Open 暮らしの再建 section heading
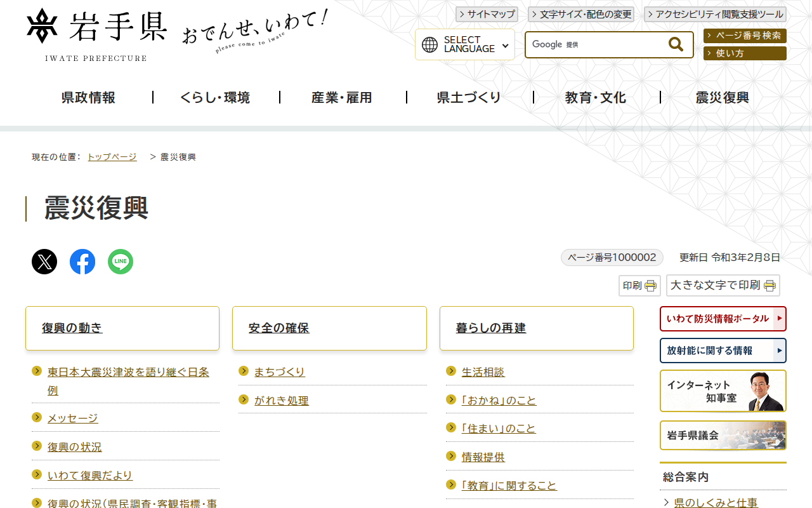 click(491, 328)
